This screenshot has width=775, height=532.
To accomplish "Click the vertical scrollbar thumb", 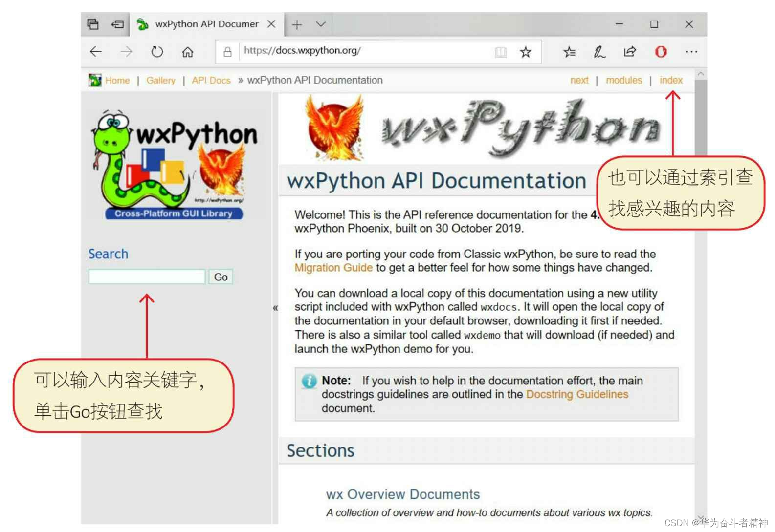I will [701, 119].
